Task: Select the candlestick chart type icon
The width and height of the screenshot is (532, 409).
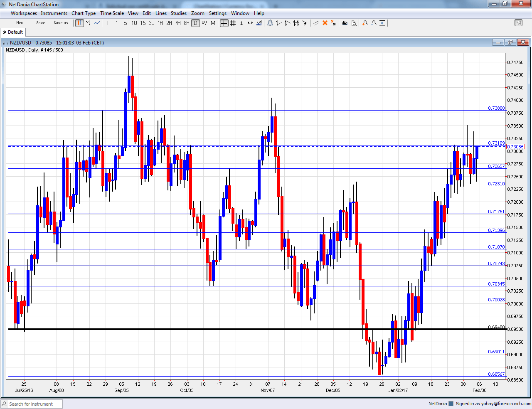Action: (79, 23)
